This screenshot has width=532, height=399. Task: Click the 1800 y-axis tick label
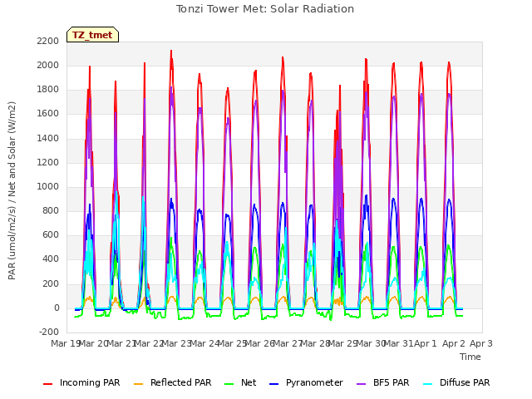(x=48, y=90)
